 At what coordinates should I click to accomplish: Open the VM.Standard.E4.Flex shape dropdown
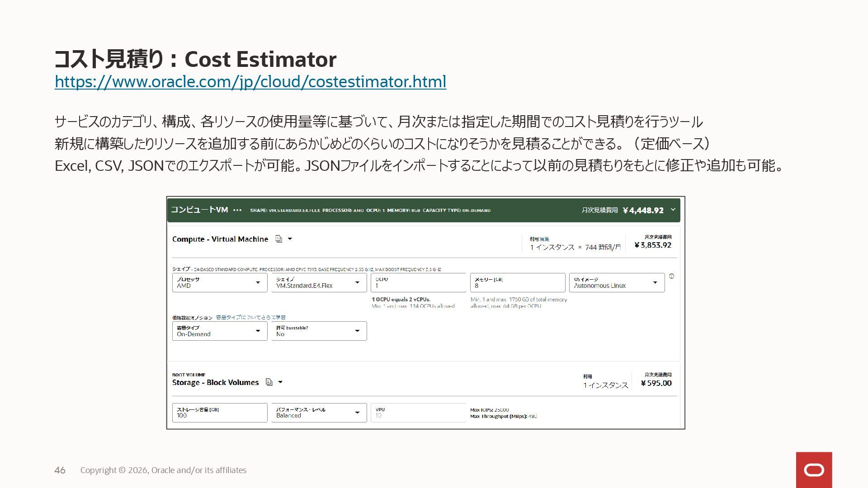tap(319, 283)
